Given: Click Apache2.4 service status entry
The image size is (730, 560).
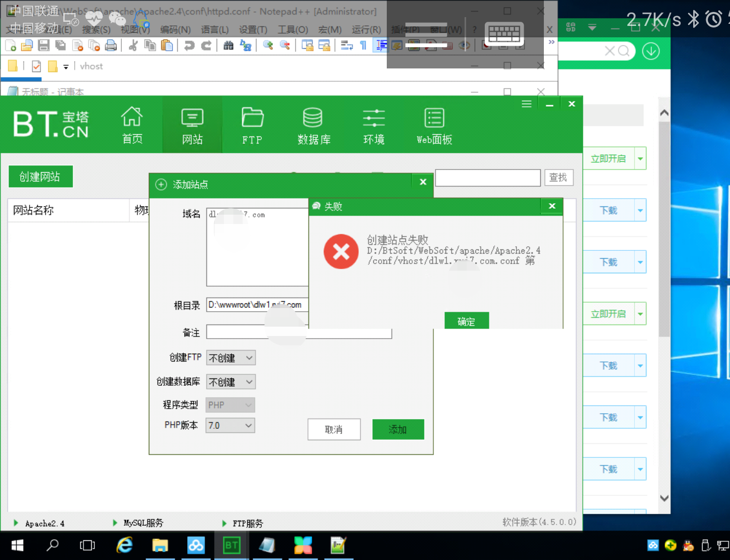Looking at the screenshot, I should [x=39, y=523].
